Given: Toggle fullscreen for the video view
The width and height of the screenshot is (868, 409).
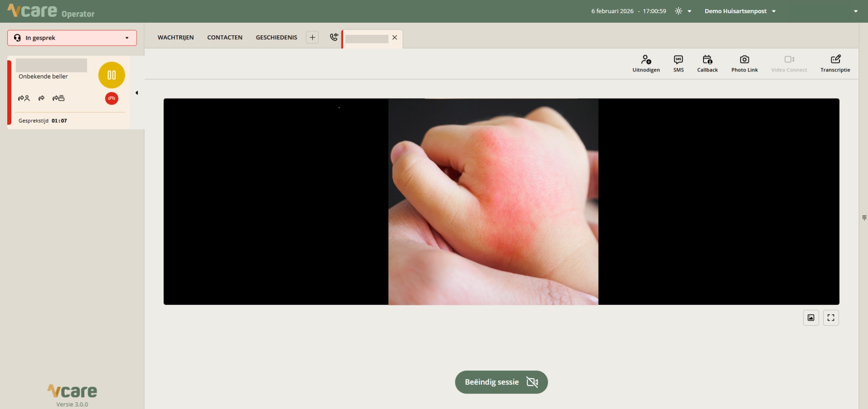Looking at the screenshot, I should 830,318.
